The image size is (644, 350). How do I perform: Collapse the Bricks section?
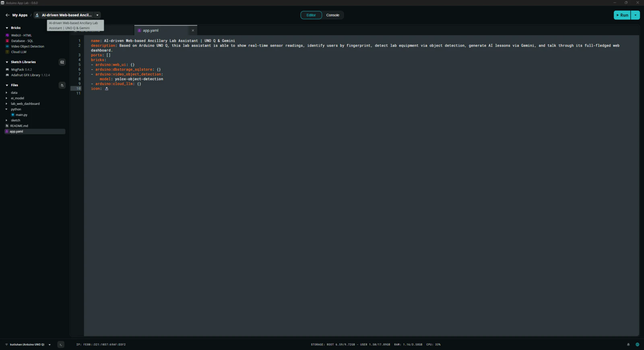(7, 28)
